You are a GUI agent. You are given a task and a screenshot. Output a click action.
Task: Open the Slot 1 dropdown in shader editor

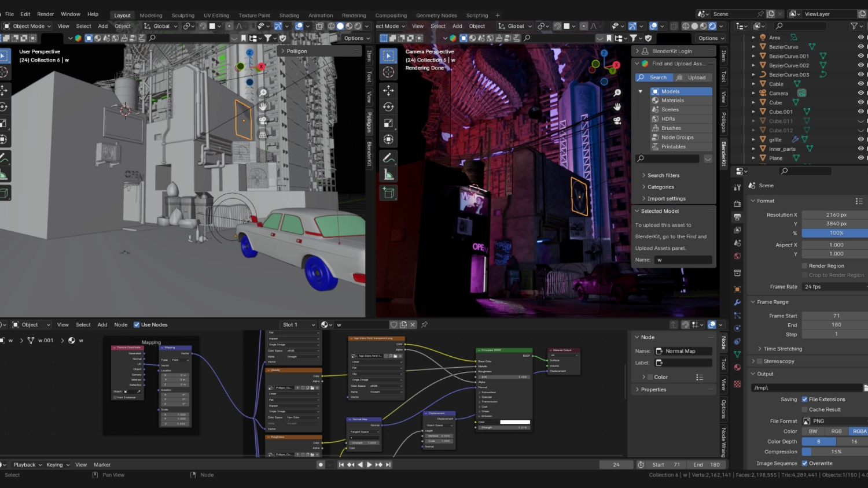298,324
